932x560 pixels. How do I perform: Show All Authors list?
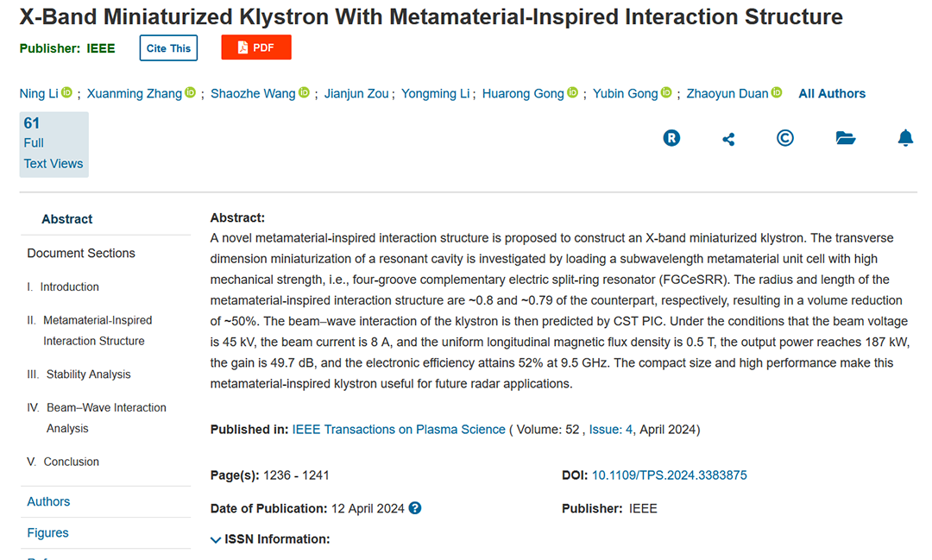(831, 94)
